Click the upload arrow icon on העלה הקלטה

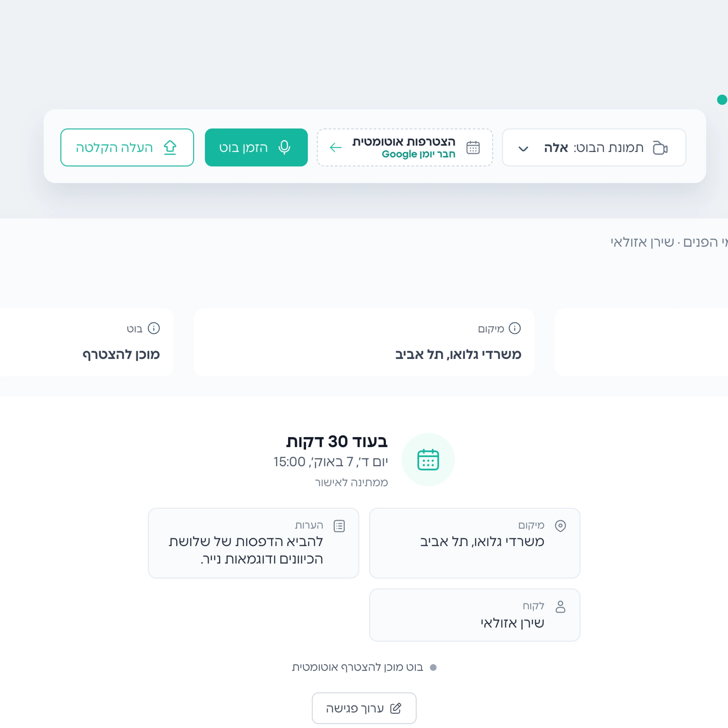[x=170, y=147]
